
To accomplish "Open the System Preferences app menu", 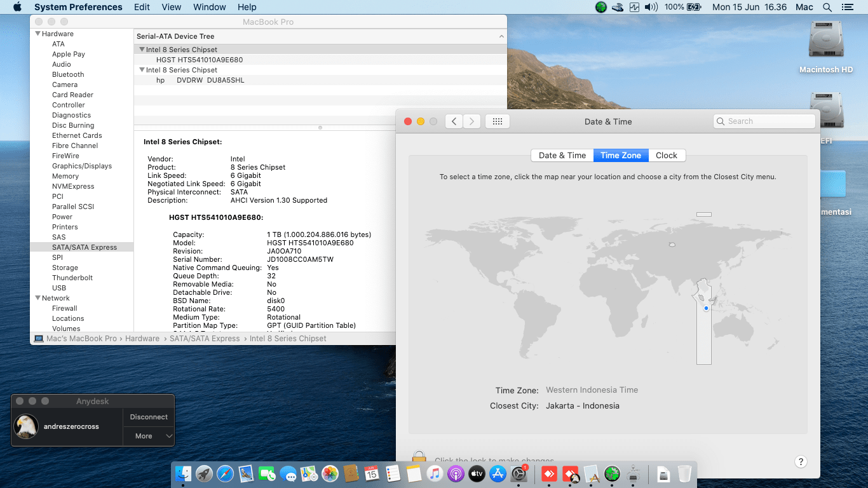I will pyautogui.click(x=78, y=7).
